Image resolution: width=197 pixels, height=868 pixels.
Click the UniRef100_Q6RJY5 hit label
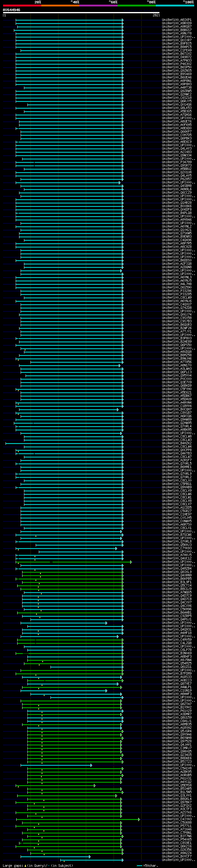click(177, 101)
